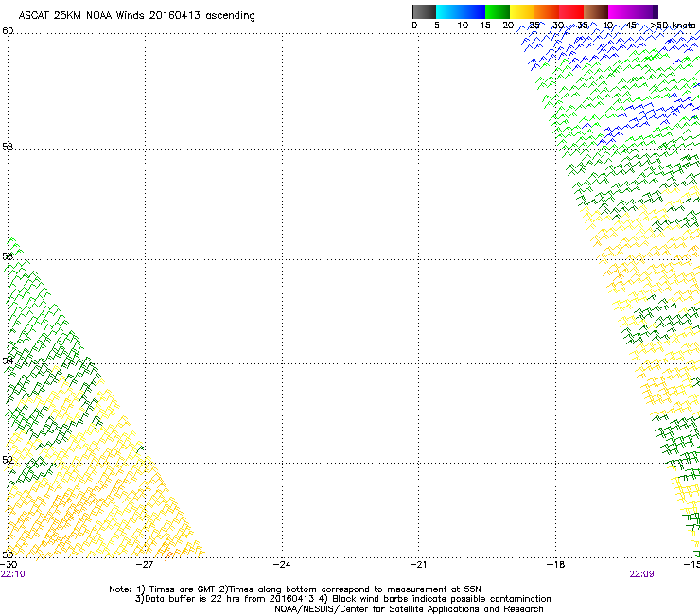This screenshot has height=615, width=700.
Task: Click the purple 22:10 swath time
Action: (13, 574)
